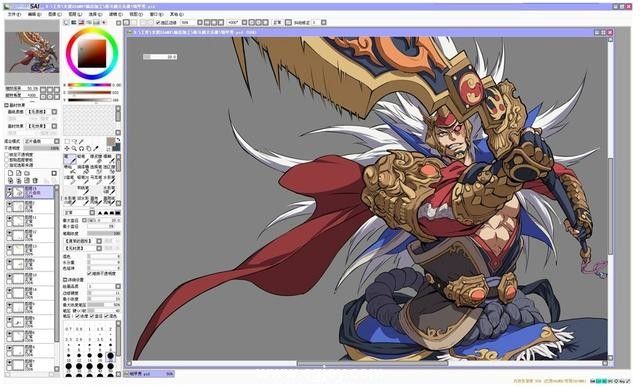Screen dimensions: 640x387
Task: Enable the clipping group checkbox
Action: click(7, 160)
